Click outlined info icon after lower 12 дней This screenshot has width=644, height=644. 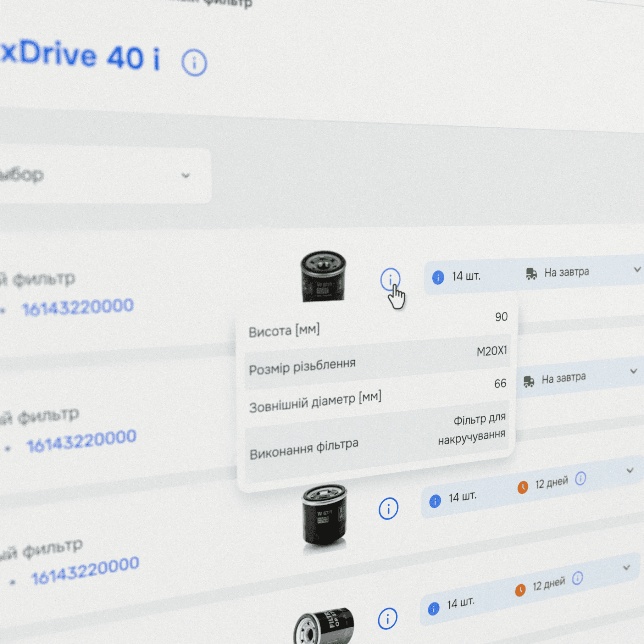(x=577, y=579)
